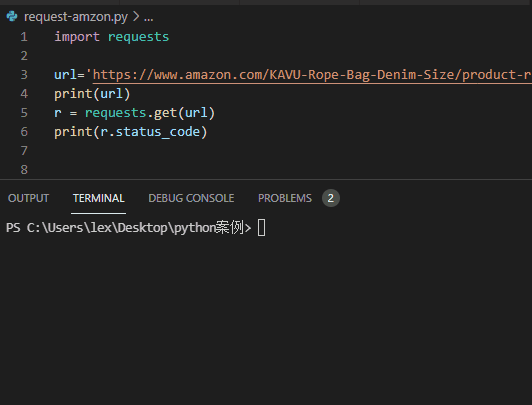Screen dimensions: 532x405
Task: Click the 'get' method on line 5
Action: tap(165, 113)
